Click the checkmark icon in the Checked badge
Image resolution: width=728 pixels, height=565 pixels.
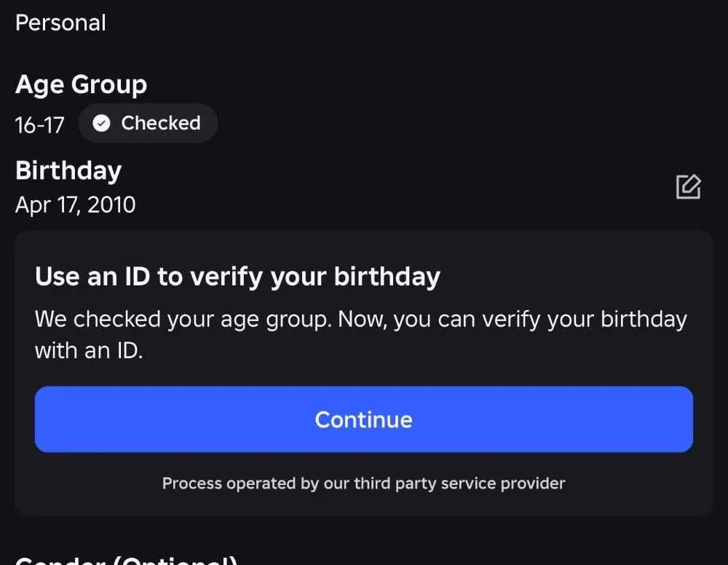(101, 123)
